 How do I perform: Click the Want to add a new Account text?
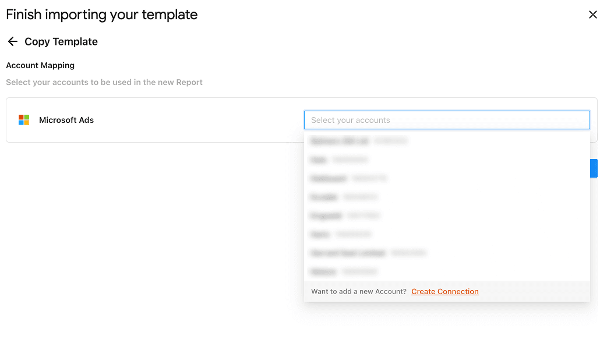pyautogui.click(x=358, y=291)
